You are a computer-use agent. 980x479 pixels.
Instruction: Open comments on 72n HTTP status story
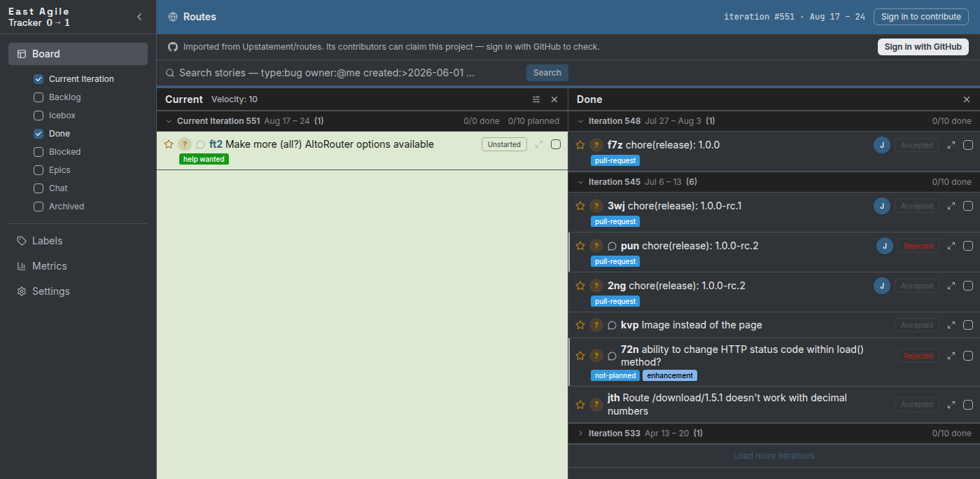coord(612,356)
